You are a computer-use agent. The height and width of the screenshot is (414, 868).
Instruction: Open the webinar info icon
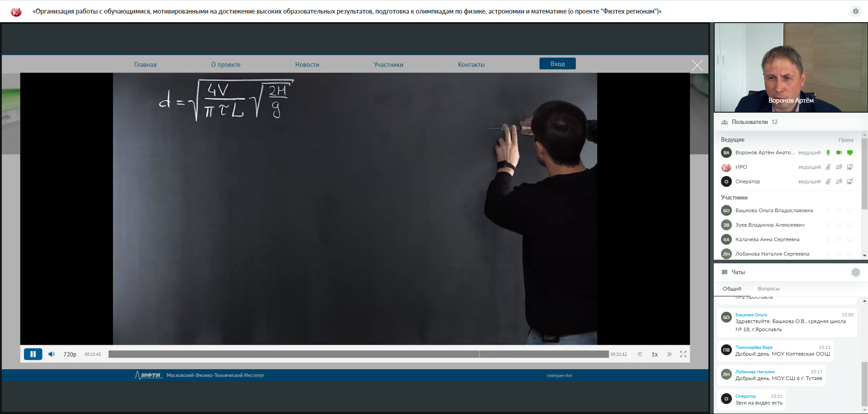point(855,11)
